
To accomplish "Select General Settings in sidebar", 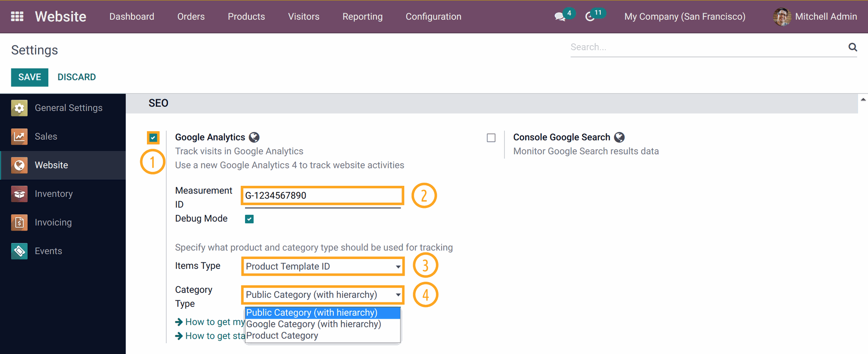I will (63, 108).
